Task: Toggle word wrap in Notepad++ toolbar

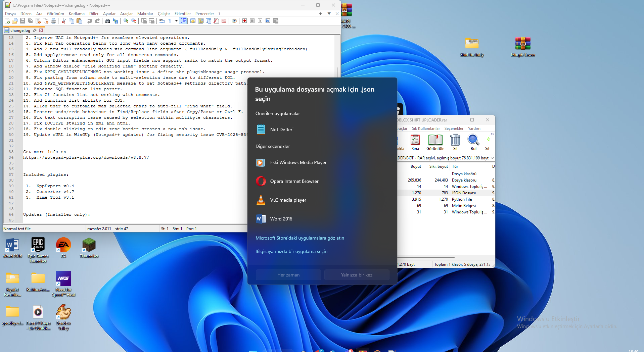Action: pyautogui.click(x=162, y=21)
